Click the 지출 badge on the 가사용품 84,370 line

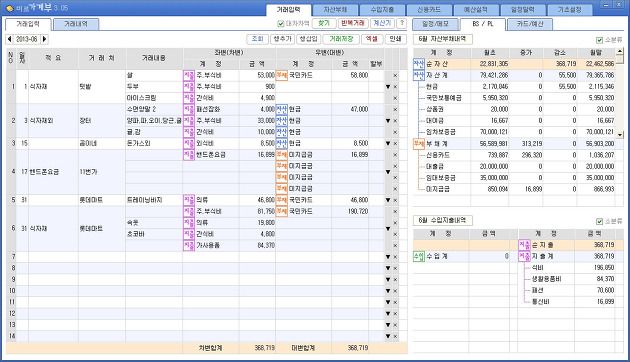pos(189,245)
